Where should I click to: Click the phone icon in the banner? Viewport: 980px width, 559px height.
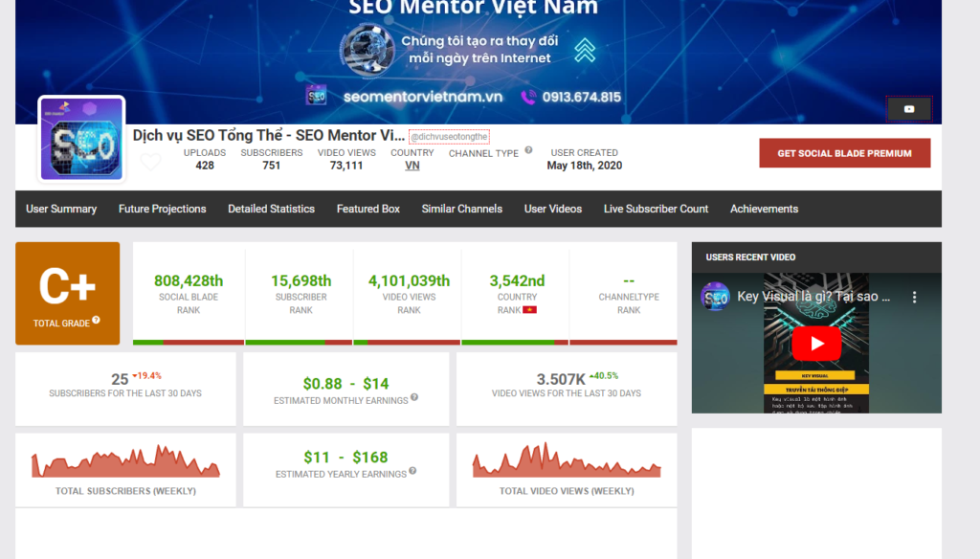point(528,97)
